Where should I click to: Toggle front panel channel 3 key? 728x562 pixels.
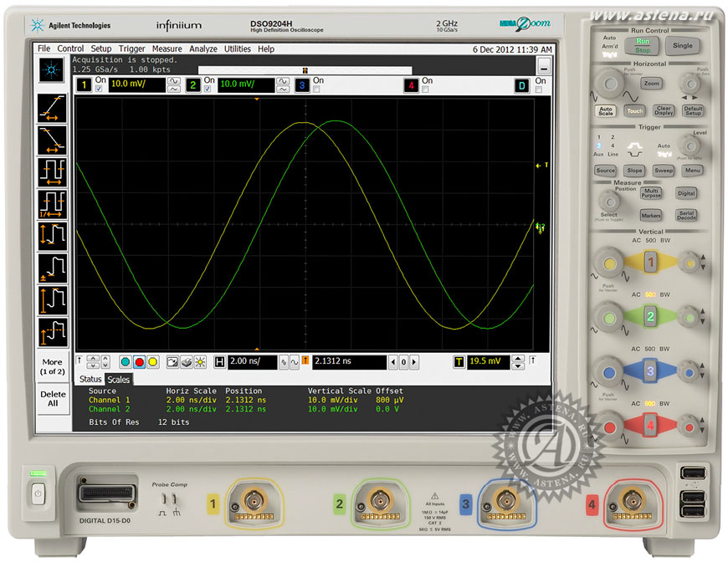point(650,371)
